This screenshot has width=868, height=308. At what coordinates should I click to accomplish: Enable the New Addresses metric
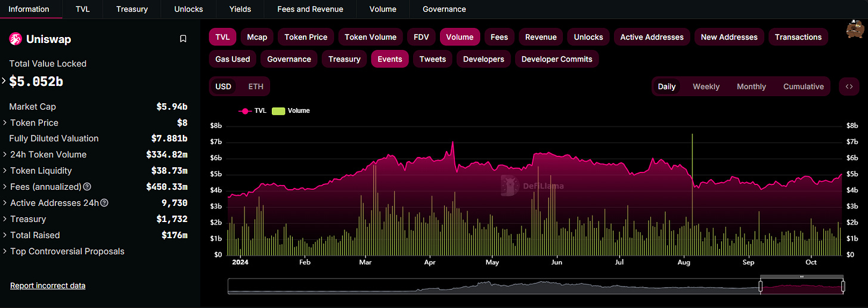click(x=729, y=37)
